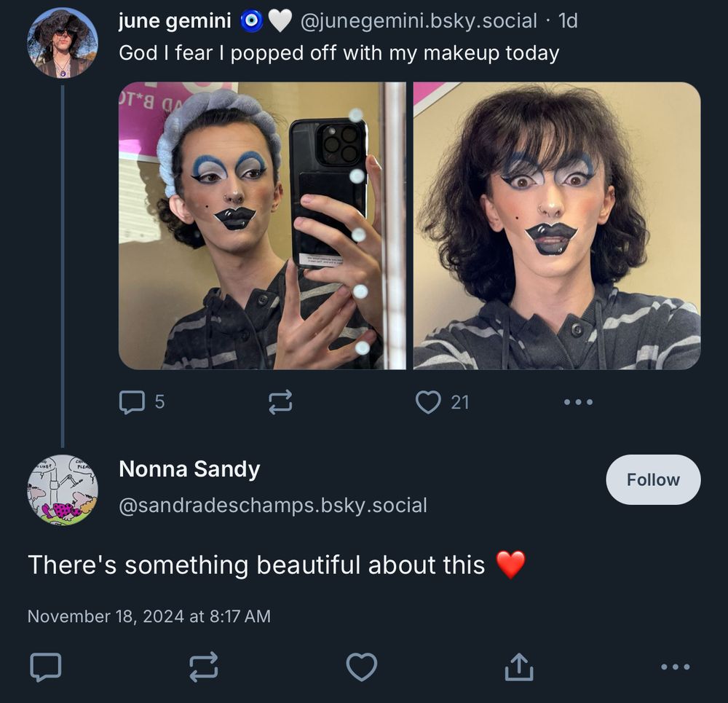Click the @junegemini.bsky.social handle
The height and width of the screenshot is (703, 728).
418,22
